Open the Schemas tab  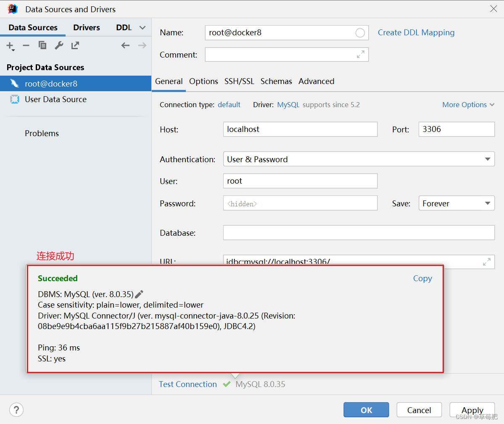276,81
